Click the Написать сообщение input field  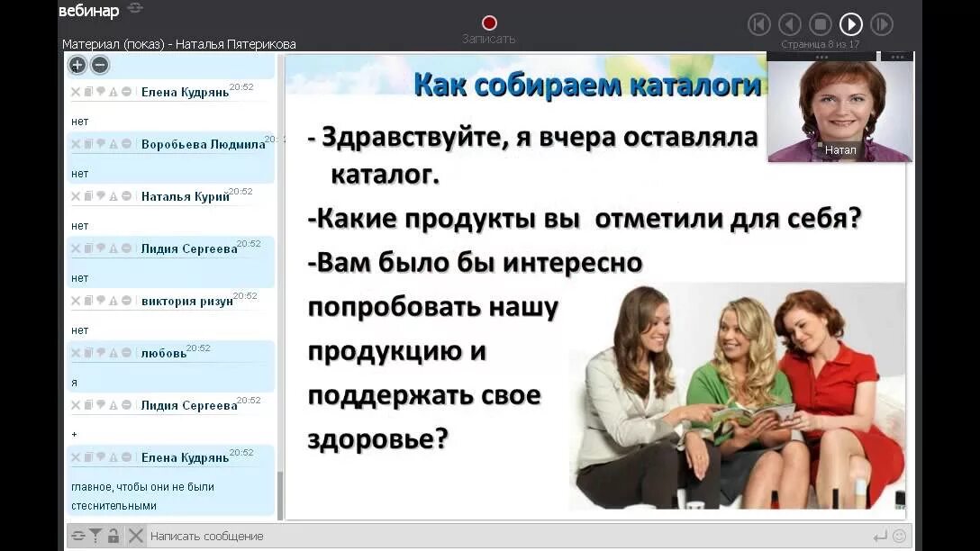click(x=270, y=536)
